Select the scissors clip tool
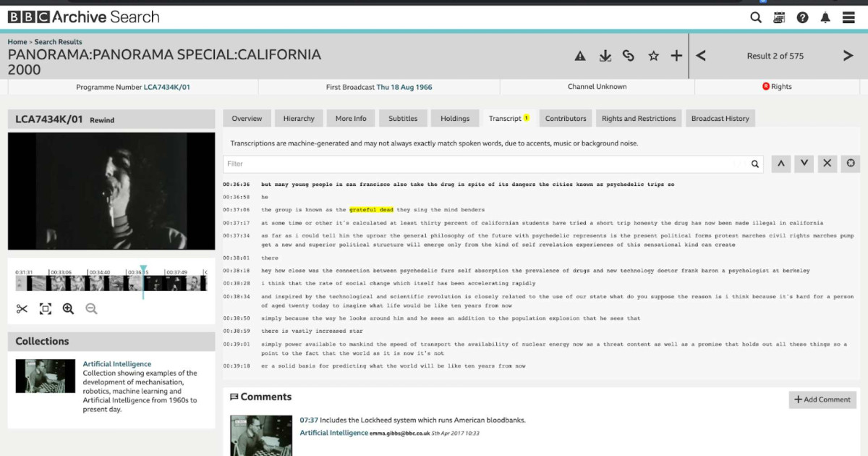Viewport: 868px width, 456px height. pyautogui.click(x=22, y=309)
